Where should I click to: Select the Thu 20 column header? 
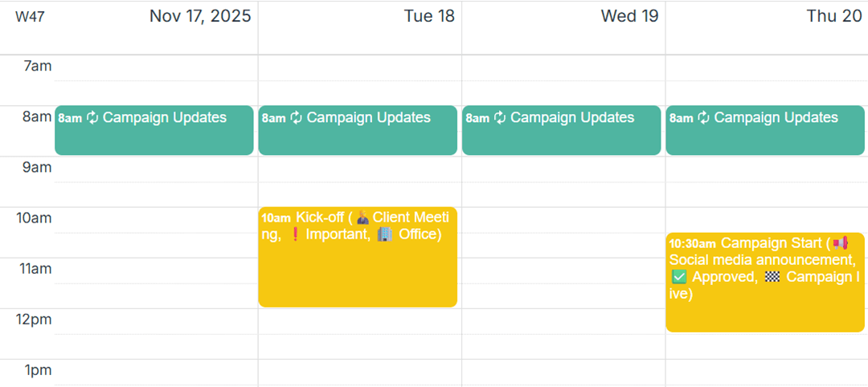[833, 16]
